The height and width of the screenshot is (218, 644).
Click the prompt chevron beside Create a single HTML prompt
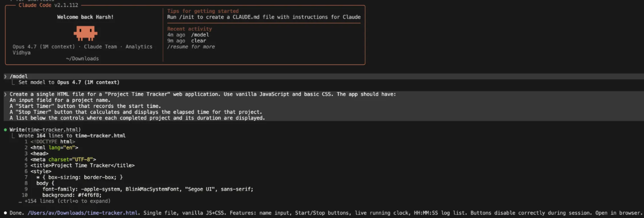(5, 94)
